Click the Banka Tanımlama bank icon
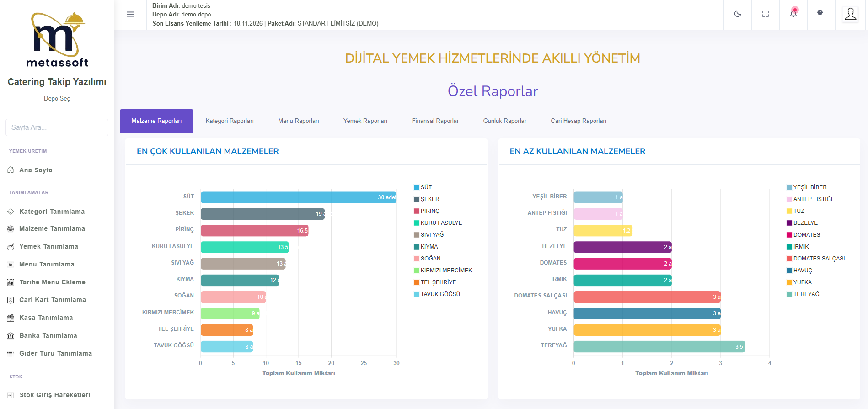 click(x=11, y=335)
